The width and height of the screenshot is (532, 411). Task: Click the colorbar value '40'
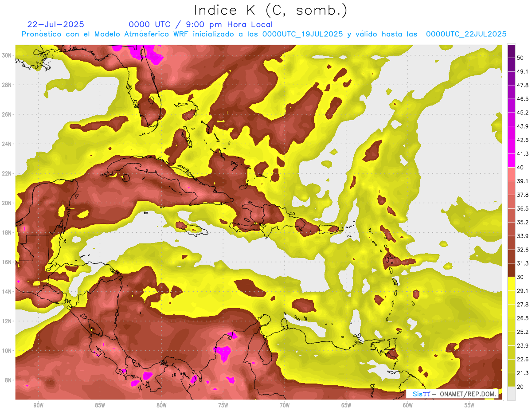pos(521,168)
